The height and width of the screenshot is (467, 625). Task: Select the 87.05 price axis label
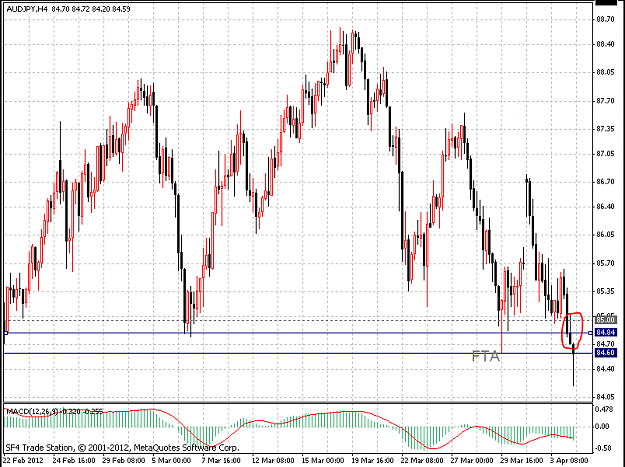(x=605, y=154)
